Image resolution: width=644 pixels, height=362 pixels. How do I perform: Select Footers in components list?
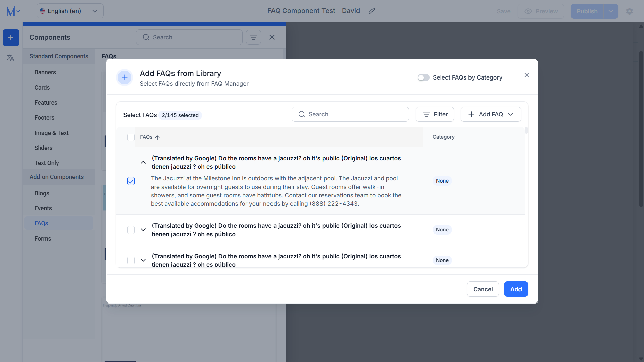tap(44, 118)
